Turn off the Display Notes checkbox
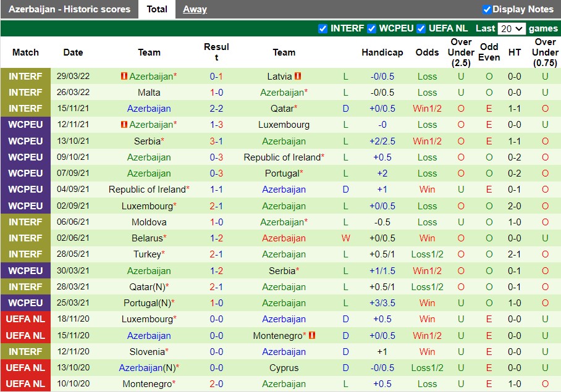The height and width of the screenshot is (392, 561). 486,9
